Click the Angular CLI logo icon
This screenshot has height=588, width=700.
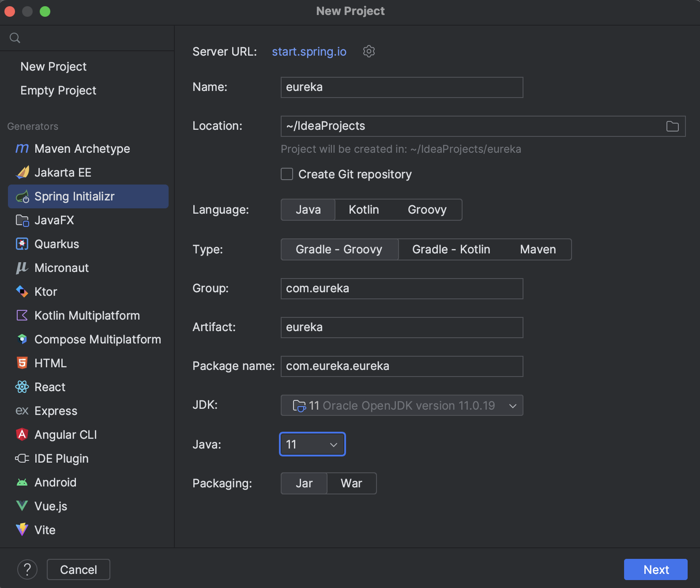point(22,435)
